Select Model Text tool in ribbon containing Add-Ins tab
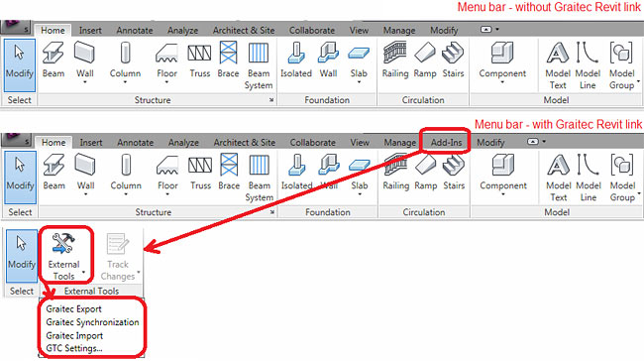Screen dimensions: 644x361 pyautogui.click(x=559, y=179)
